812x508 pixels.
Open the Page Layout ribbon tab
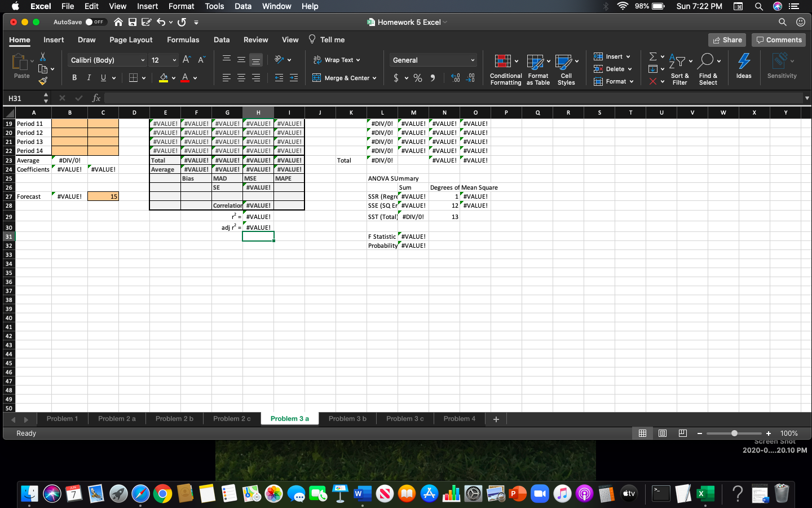point(131,40)
